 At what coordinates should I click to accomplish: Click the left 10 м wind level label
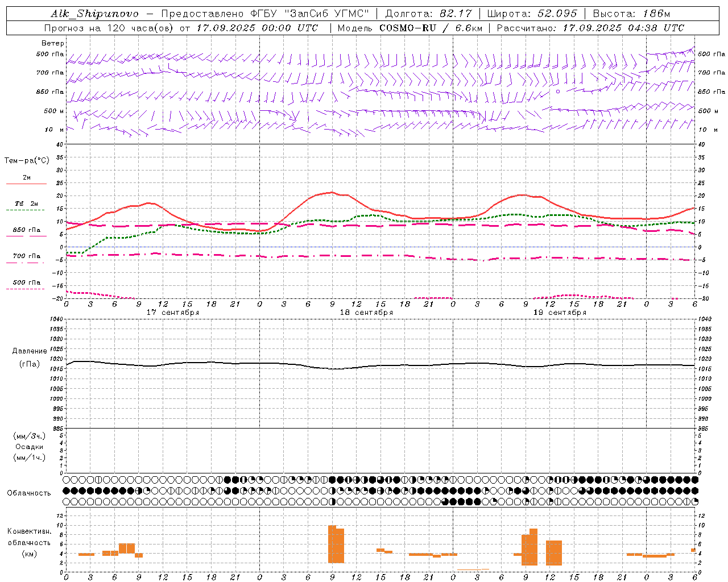55,130
